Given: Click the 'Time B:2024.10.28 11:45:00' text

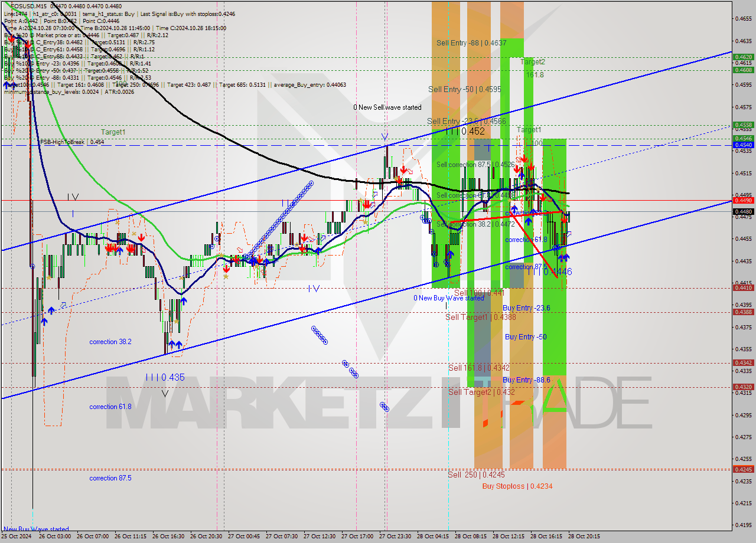Looking at the screenshot, I should click(115, 28).
